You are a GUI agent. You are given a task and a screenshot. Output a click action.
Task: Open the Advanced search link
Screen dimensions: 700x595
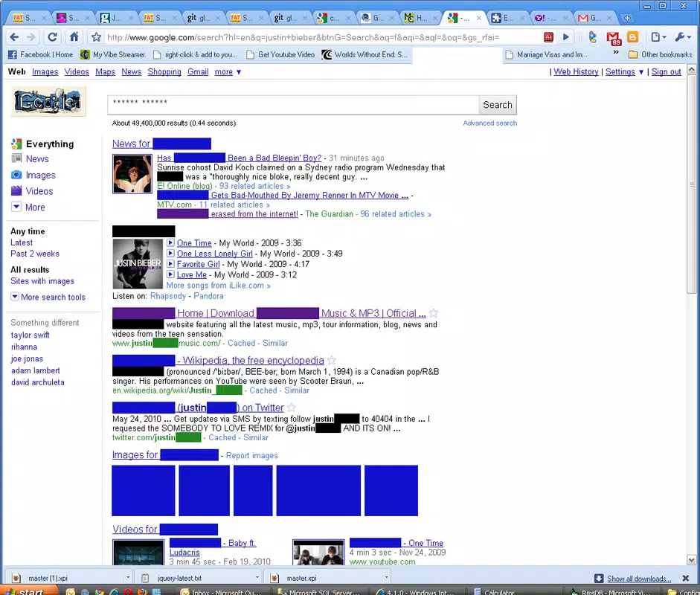[x=489, y=123]
